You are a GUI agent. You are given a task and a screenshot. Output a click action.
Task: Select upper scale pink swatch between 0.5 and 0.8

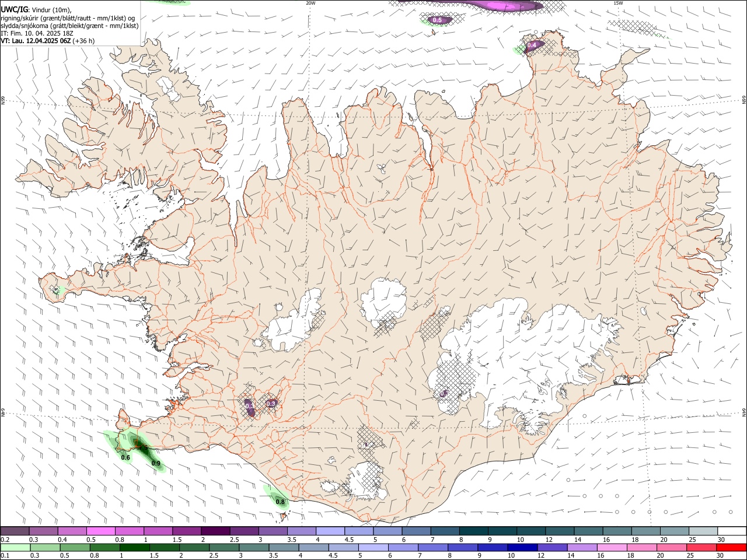pyautogui.click(x=101, y=531)
